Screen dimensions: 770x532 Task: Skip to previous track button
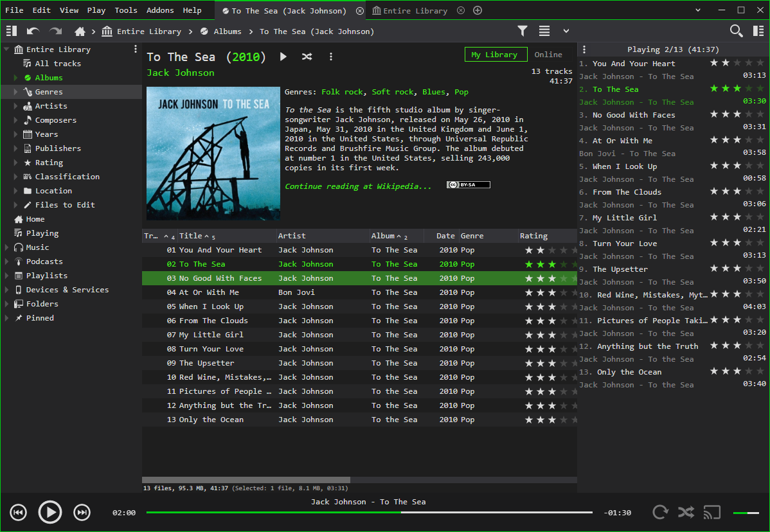tap(18, 512)
